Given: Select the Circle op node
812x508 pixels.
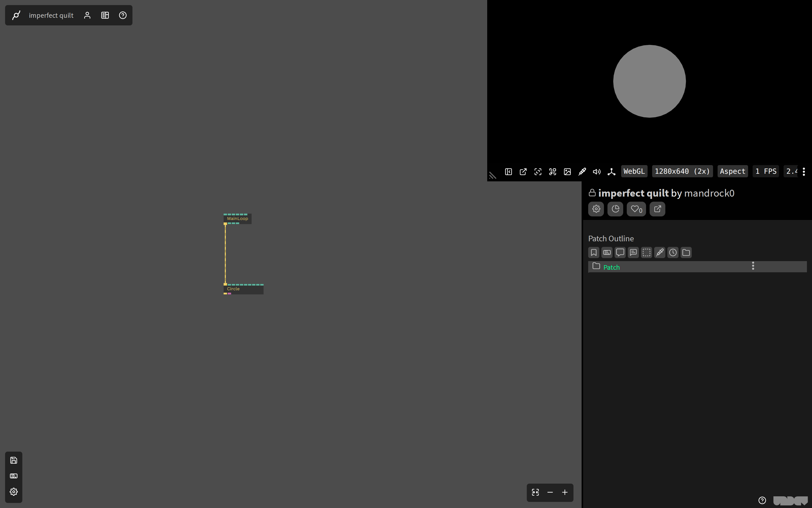Looking at the screenshot, I should click(x=243, y=289).
